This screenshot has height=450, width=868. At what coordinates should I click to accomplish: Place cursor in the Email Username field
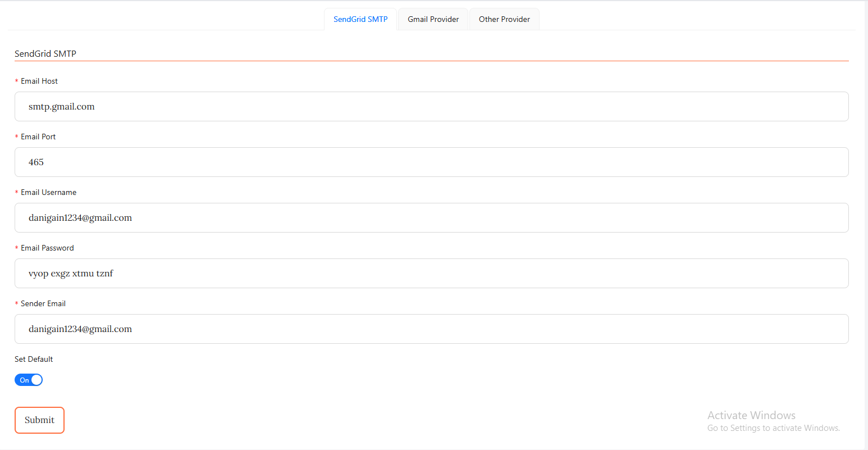coord(431,218)
